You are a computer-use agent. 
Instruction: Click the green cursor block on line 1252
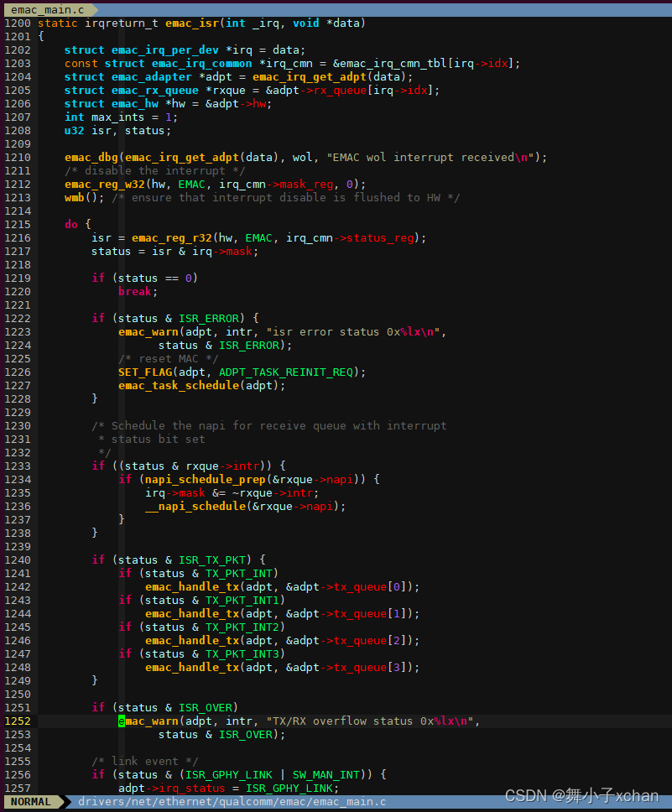(x=122, y=721)
